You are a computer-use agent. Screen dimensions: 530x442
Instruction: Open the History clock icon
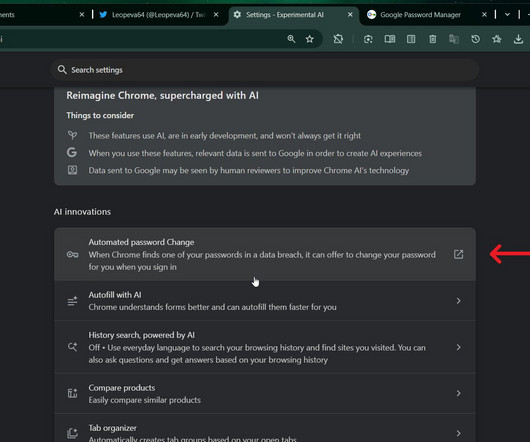(x=475, y=39)
